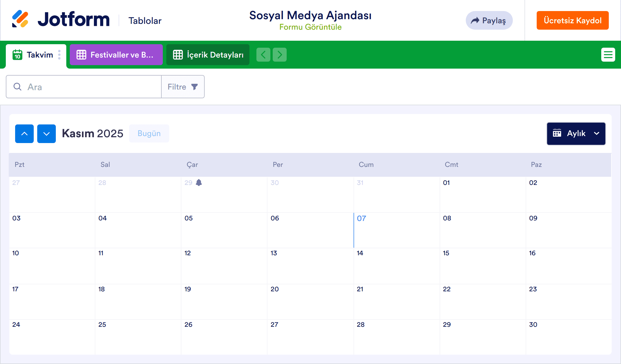The image size is (621, 364).
Task: Click the right chevron to scroll tabs
Action: [279, 54]
